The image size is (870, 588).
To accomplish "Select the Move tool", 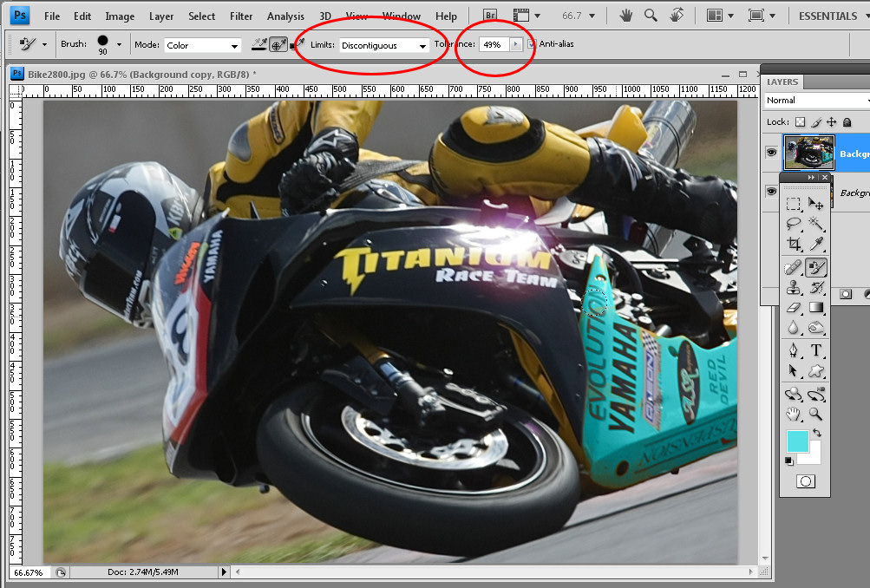I will 815,204.
